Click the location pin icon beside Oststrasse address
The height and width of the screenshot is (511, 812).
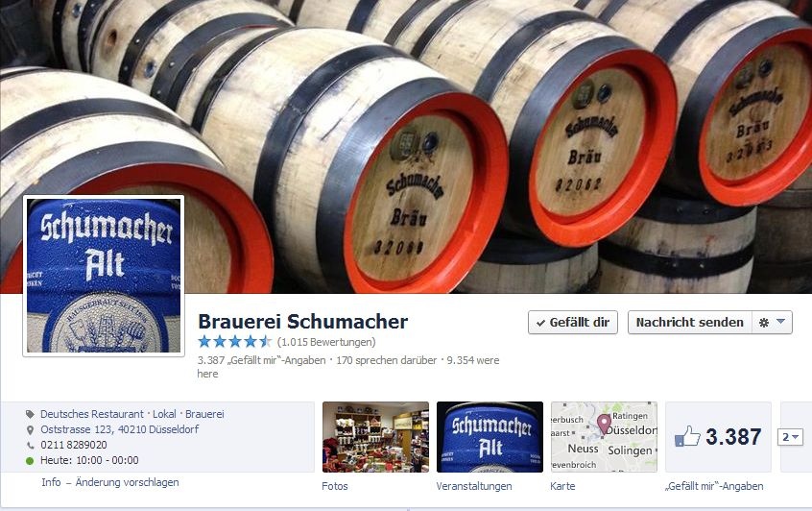pyautogui.click(x=30, y=429)
